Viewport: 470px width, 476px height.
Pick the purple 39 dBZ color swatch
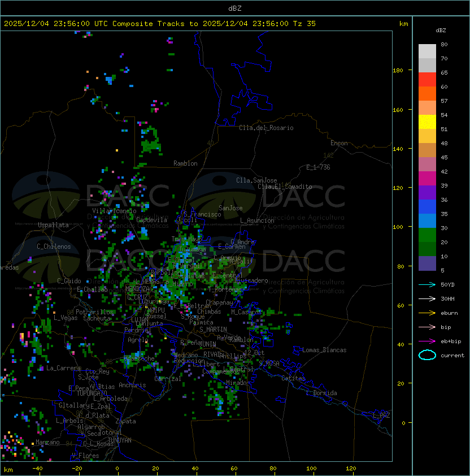click(427, 192)
